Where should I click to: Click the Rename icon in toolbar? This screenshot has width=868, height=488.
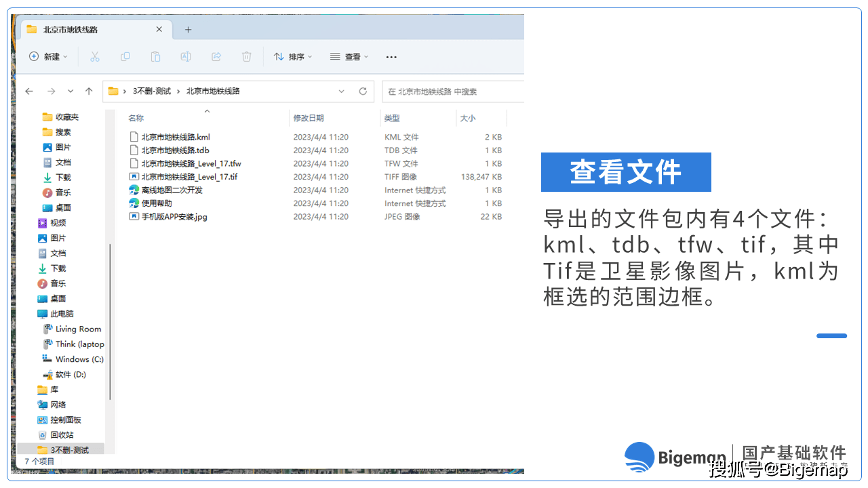(x=186, y=57)
